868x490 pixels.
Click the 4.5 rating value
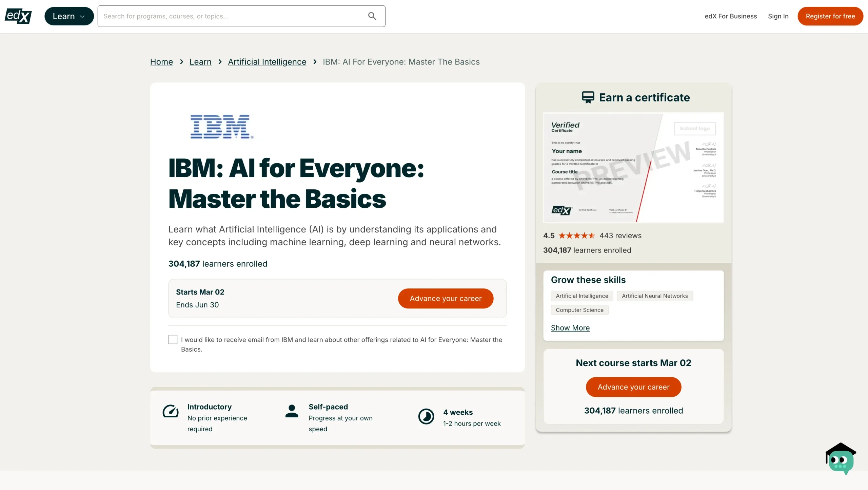tap(549, 235)
